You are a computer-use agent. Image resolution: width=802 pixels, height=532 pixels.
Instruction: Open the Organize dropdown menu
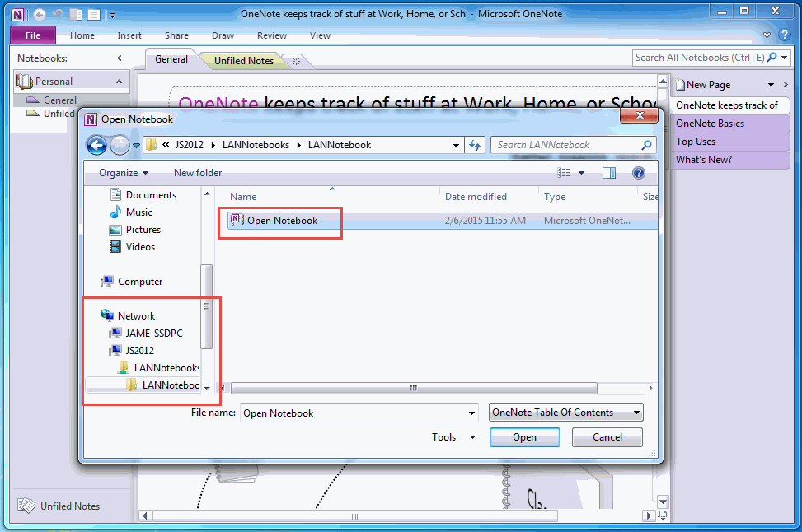pos(124,173)
